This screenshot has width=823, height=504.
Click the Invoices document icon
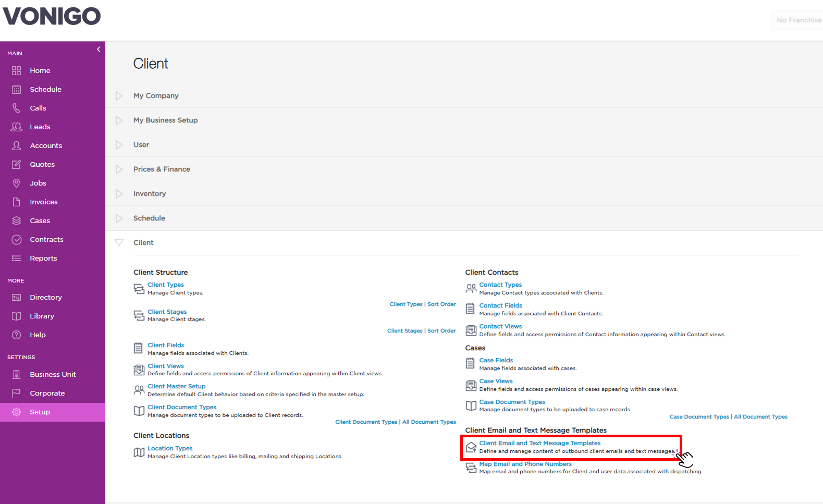[17, 202]
